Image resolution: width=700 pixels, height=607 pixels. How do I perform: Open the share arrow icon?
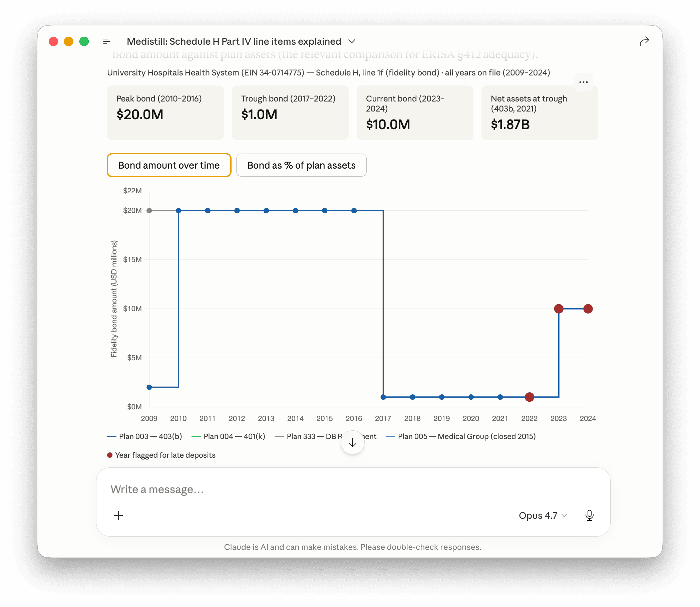coord(644,41)
